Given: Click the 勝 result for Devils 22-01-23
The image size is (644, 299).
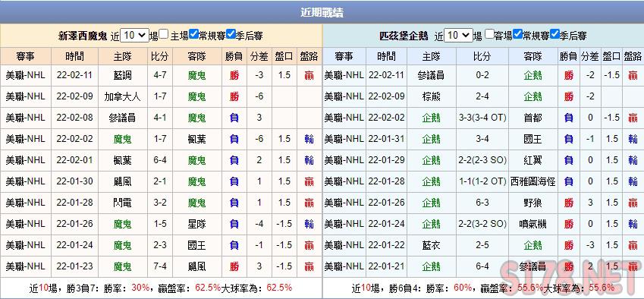Looking at the screenshot, I should 234,266.
